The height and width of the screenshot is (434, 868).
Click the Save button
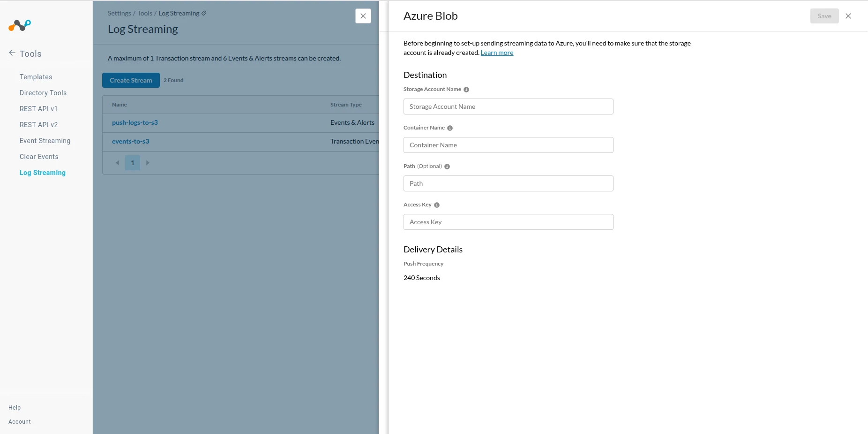824,16
